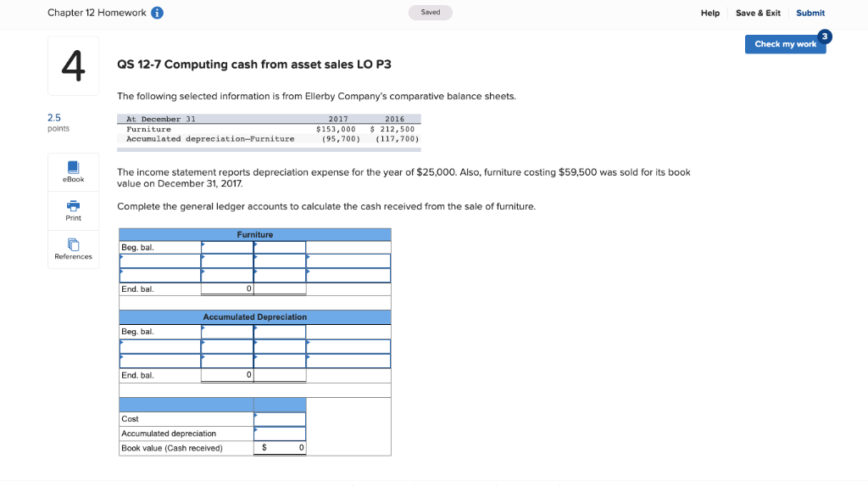
Task: Select Accumulated Depreciation third row credit field
Action: pos(280,361)
